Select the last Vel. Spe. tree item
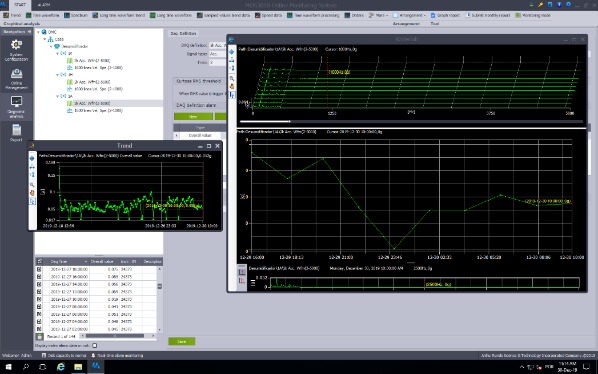598x374 pixels. 98,111
